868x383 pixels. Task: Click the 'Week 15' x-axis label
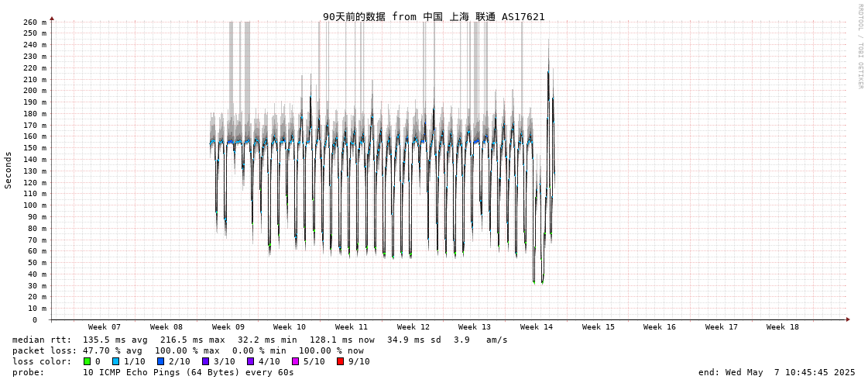598,327
